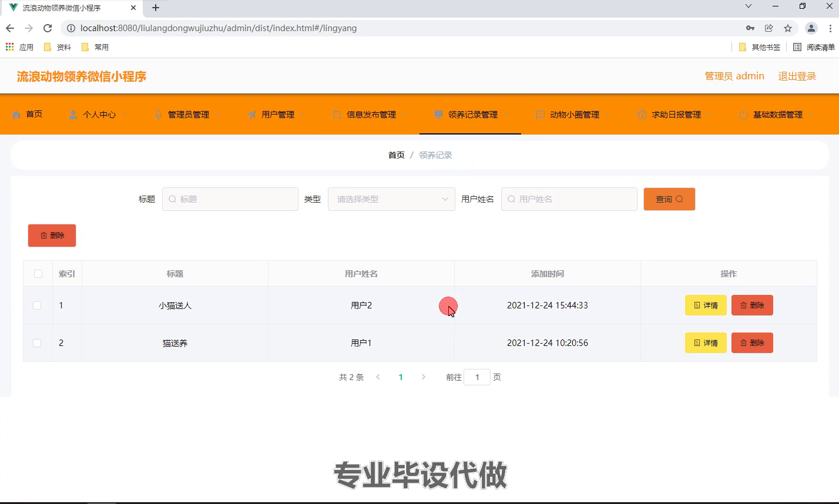Open the 应用 apps shortcut in the bookmarks bar
Viewport: 839px width, 504px height.
coord(19,47)
